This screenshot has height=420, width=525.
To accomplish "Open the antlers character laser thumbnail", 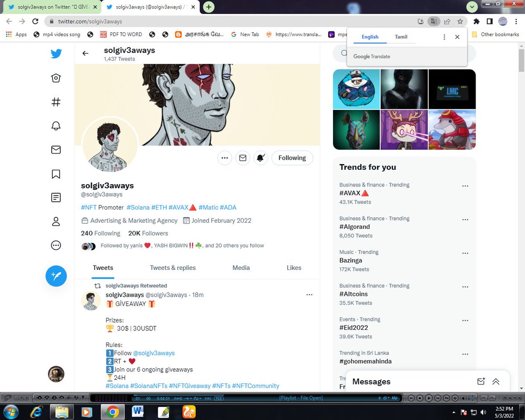I will pos(403,130).
